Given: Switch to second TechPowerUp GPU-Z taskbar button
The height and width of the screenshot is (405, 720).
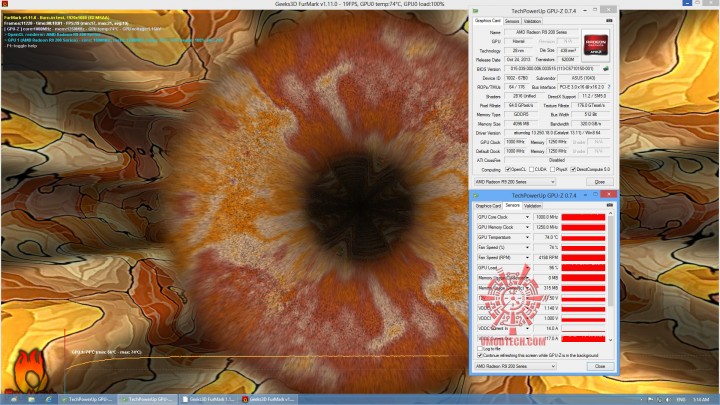Looking at the screenshot, I should 146,399.
